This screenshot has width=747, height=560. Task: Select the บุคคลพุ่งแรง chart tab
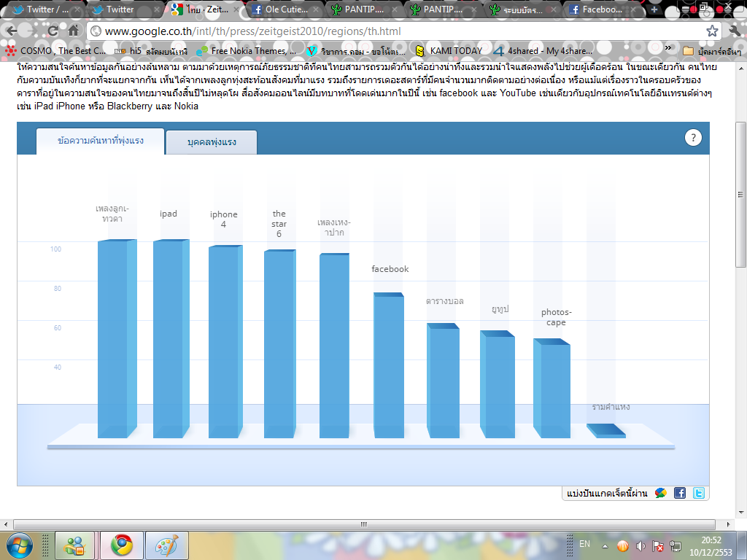pos(212,142)
